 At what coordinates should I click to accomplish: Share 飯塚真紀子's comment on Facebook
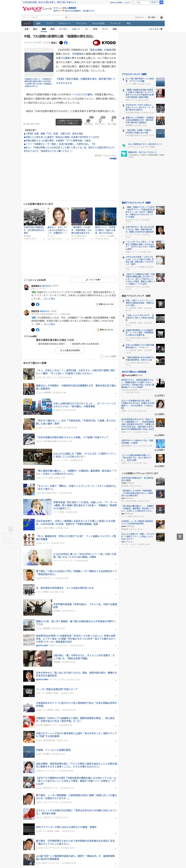click(38, 304)
